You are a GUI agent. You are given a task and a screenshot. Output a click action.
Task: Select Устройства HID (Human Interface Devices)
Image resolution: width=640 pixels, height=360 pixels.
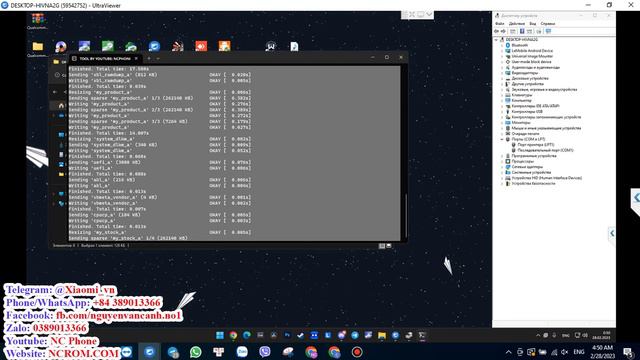click(547, 178)
